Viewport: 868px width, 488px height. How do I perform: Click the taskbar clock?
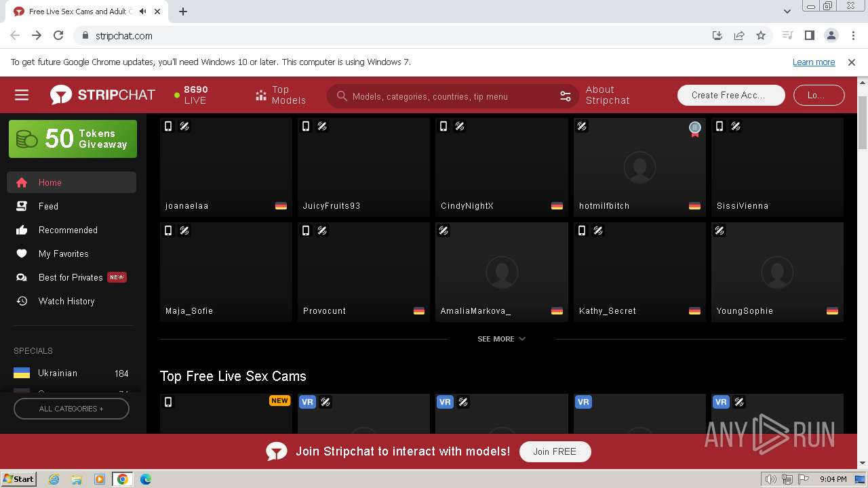(x=833, y=479)
